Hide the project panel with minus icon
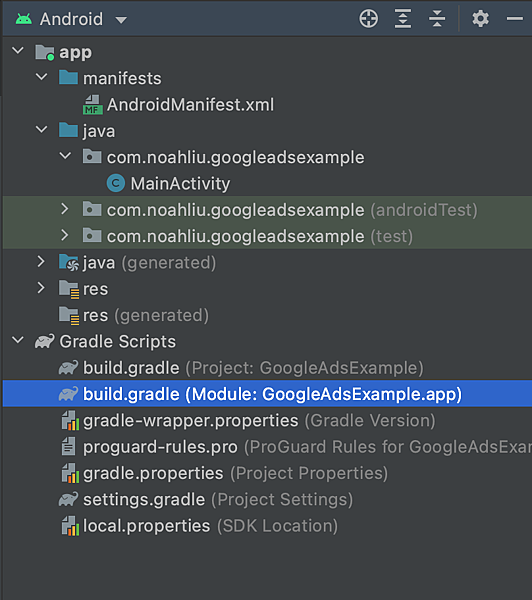The width and height of the screenshot is (532, 600). tap(515, 18)
